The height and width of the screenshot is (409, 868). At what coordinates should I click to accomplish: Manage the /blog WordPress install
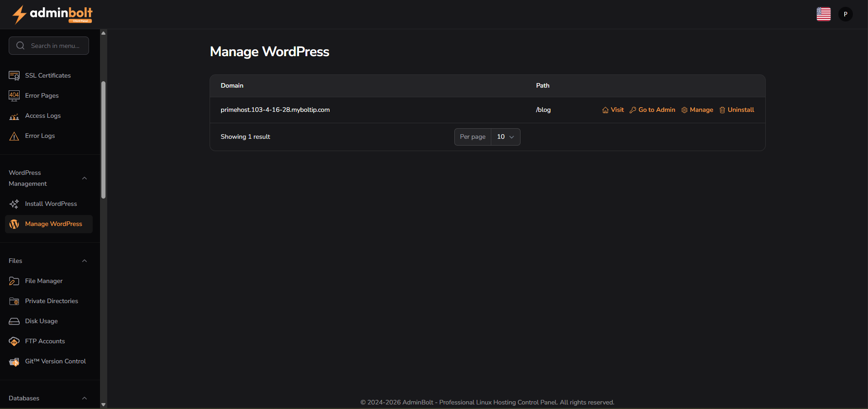(x=697, y=110)
